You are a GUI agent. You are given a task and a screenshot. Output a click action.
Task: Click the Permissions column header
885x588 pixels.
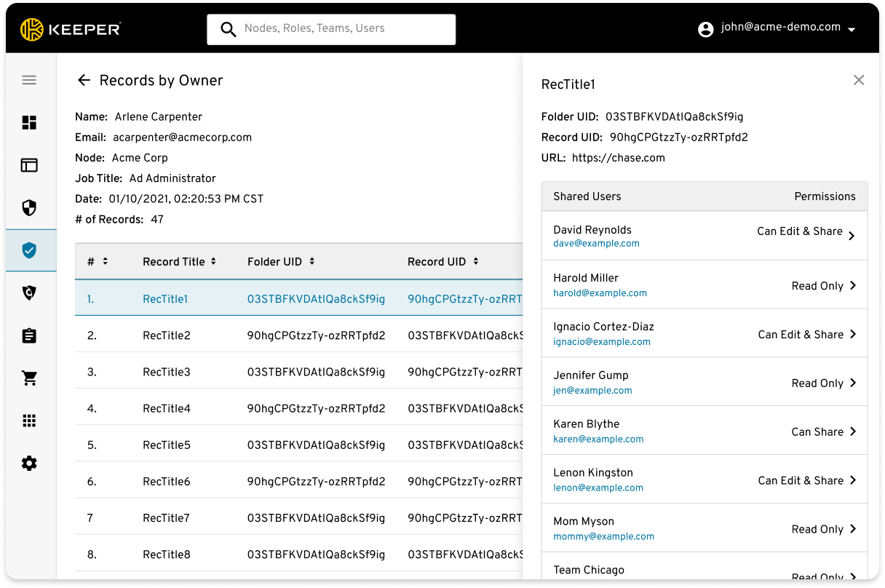tap(825, 196)
